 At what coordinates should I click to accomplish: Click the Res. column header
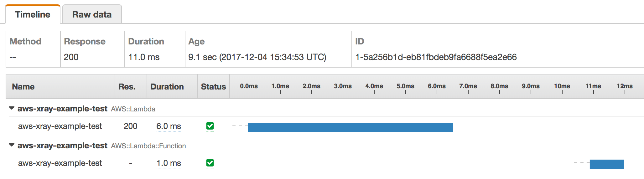tap(127, 87)
